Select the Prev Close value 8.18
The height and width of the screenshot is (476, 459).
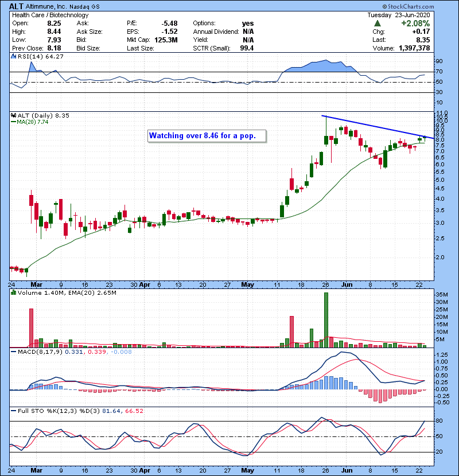tap(54, 48)
